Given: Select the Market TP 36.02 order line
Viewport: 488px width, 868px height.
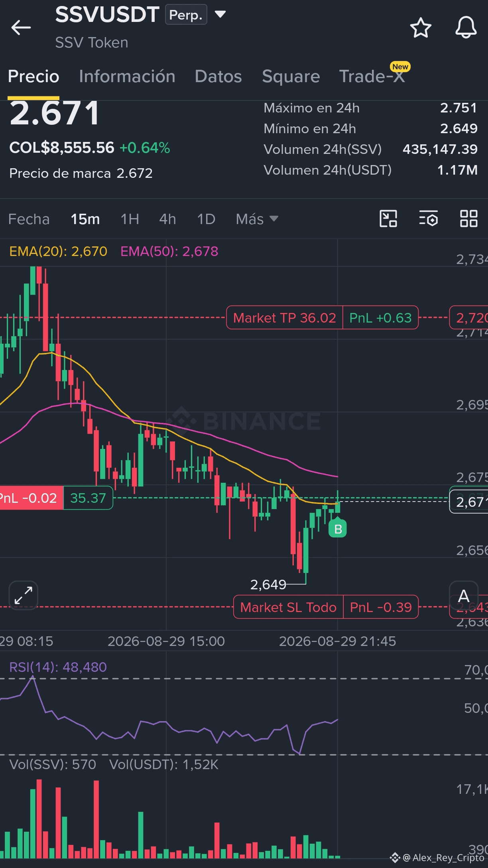Looking at the screenshot, I should click(x=284, y=318).
